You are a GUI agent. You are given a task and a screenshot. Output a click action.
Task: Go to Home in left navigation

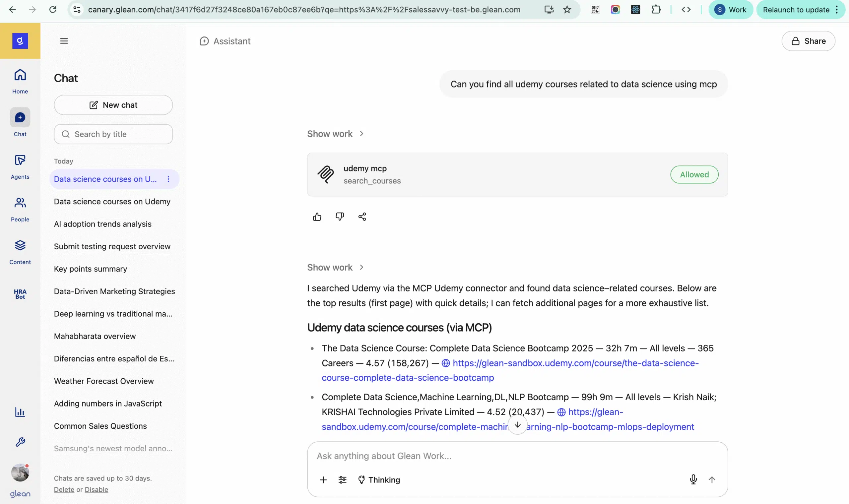(x=20, y=81)
